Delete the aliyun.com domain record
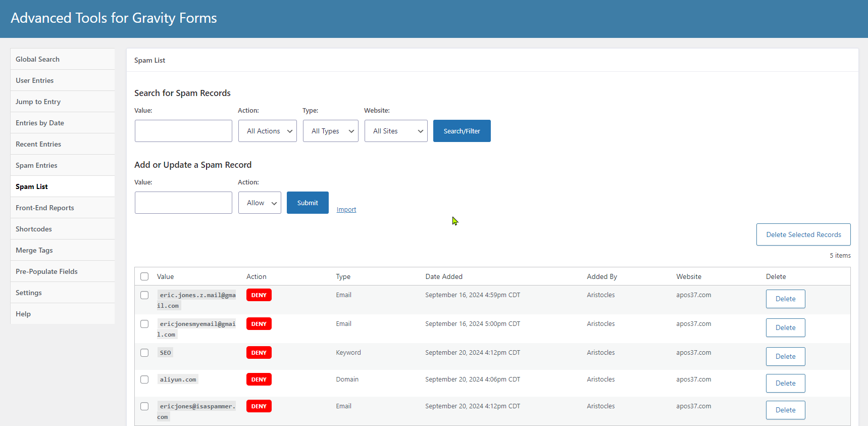This screenshot has height=426, width=868. 785,383
